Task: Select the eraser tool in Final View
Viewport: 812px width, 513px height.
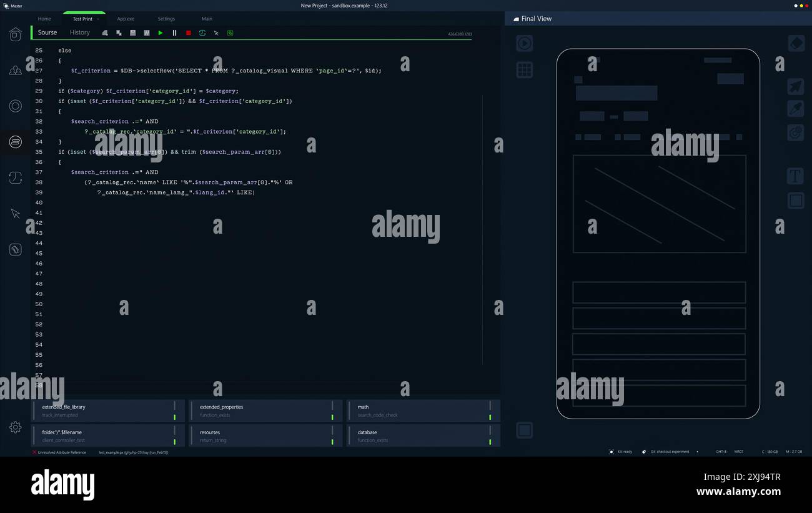Action: point(796,43)
